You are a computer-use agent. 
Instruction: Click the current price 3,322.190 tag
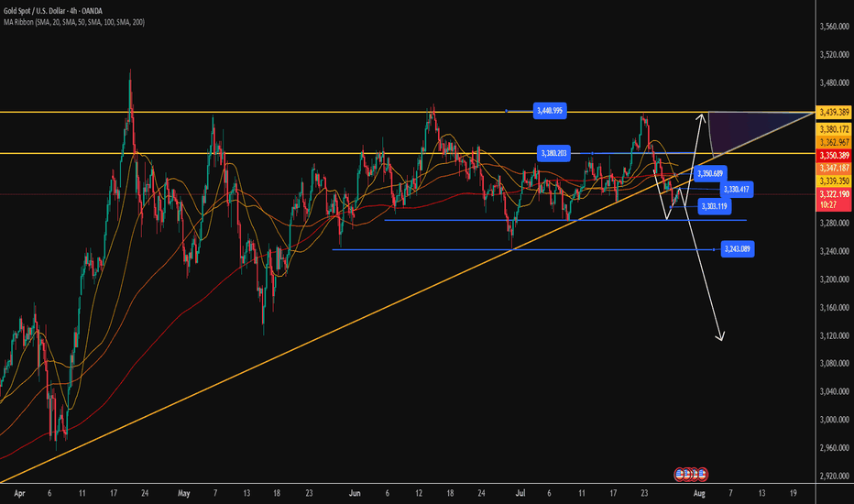click(834, 194)
